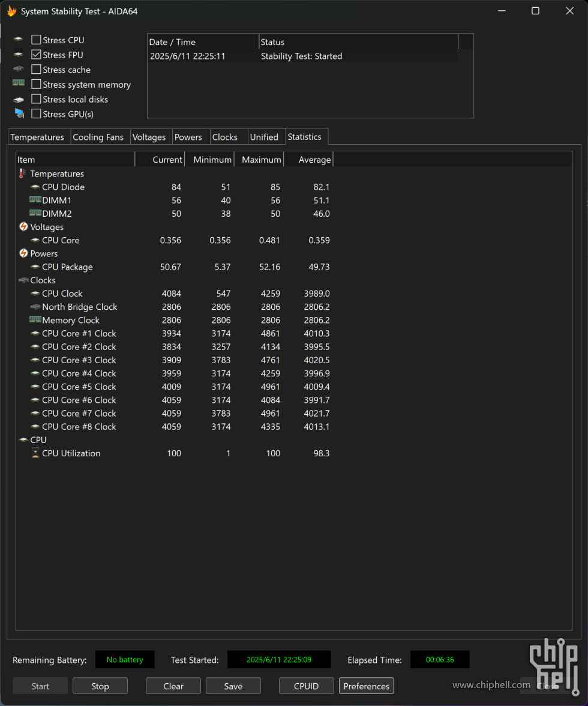Select the CPU Core #4 Clock row

[x=173, y=373]
